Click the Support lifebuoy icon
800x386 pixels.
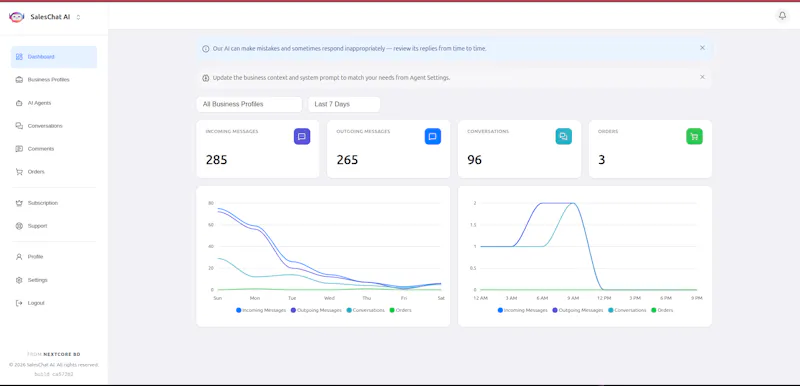click(x=19, y=226)
